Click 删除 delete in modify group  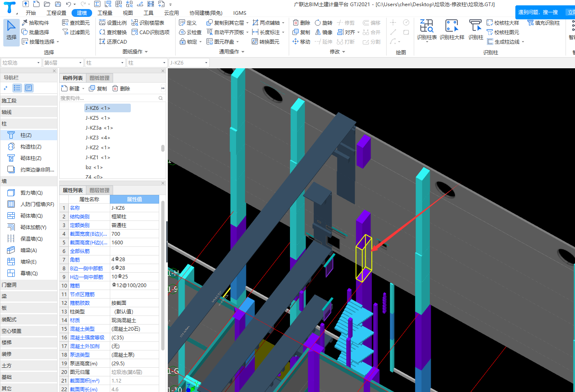coord(301,23)
